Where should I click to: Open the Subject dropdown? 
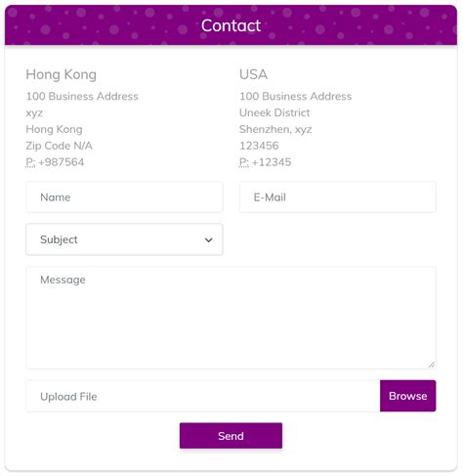[124, 239]
